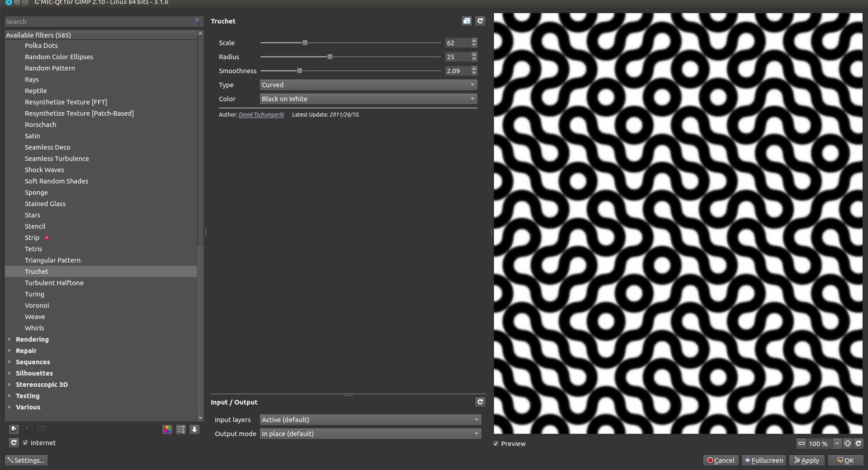
Task: Click the Truchet parameters reset icon
Action: click(x=480, y=21)
